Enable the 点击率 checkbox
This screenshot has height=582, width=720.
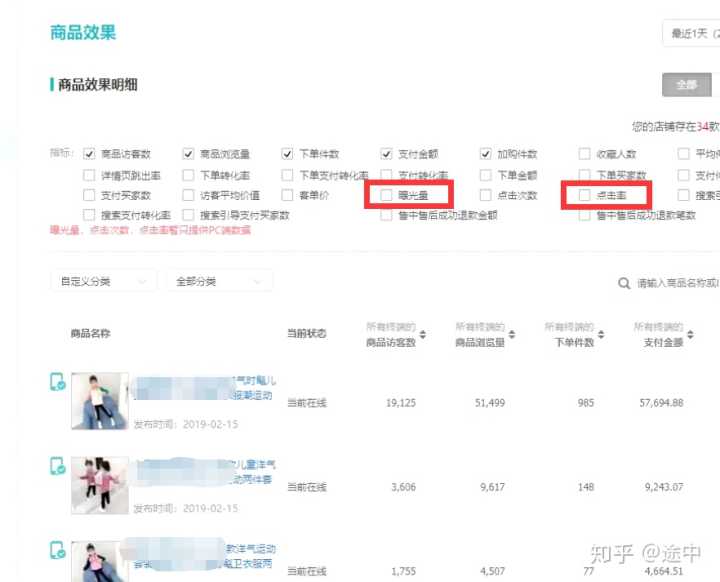point(584,195)
